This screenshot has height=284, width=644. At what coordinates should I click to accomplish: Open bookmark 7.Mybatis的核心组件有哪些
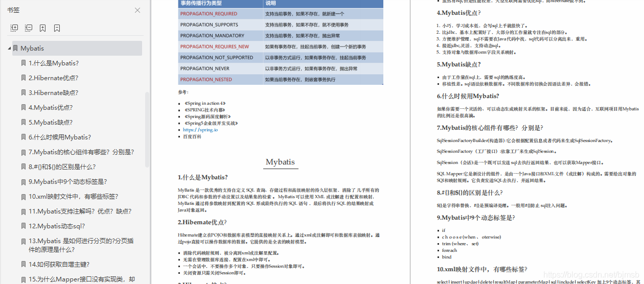(81, 152)
